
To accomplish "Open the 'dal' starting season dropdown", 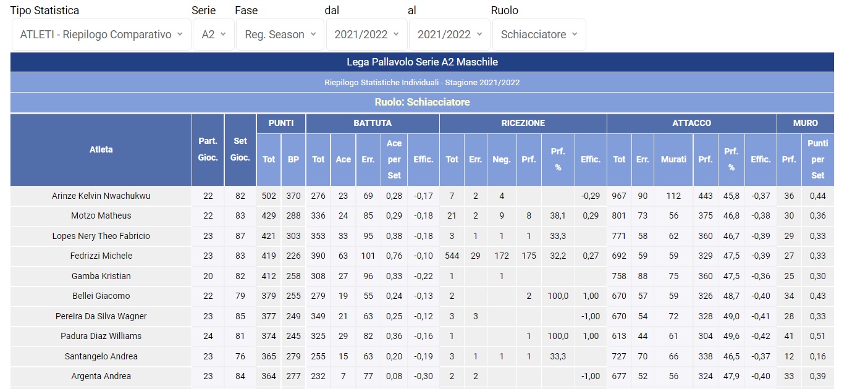I will pyautogui.click(x=366, y=35).
